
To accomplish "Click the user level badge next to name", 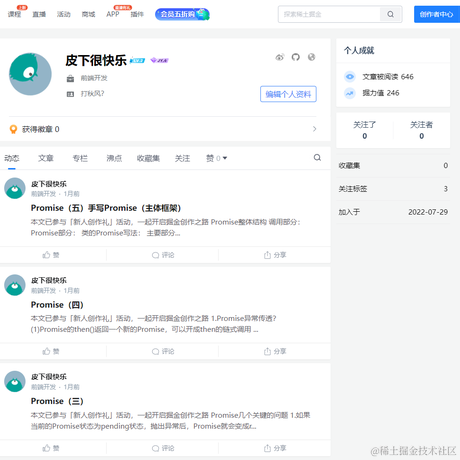I will point(137,60).
